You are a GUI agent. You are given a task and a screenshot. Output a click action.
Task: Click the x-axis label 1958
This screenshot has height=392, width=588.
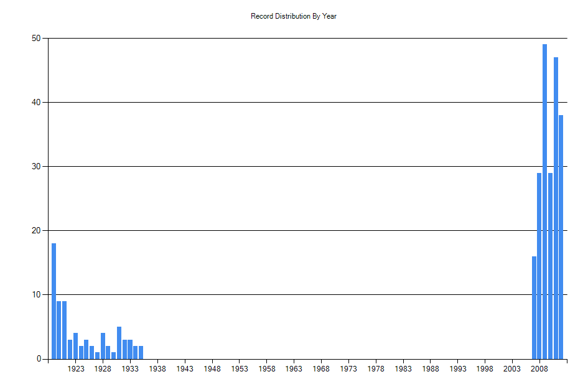(x=267, y=369)
